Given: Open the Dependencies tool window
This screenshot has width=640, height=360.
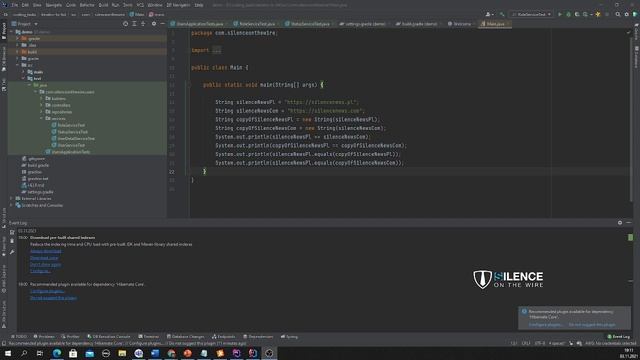Looking at the screenshot, I should click(x=258, y=337).
